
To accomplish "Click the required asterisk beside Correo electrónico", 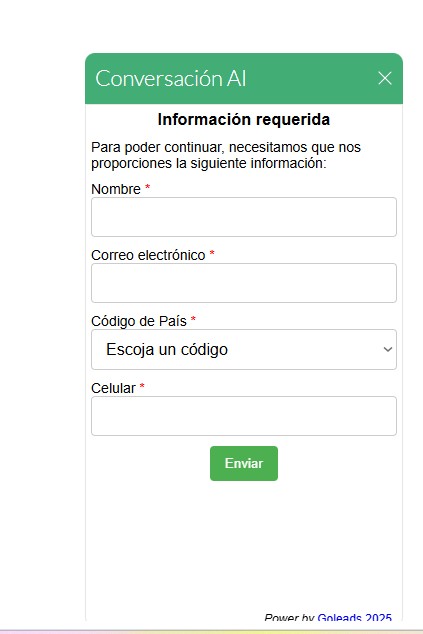I will coord(212,253).
